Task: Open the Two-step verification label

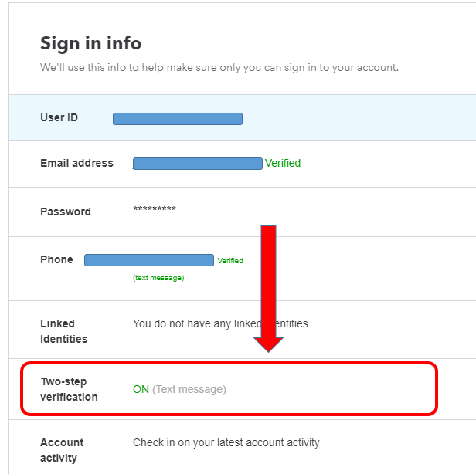Action: tap(69, 389)
